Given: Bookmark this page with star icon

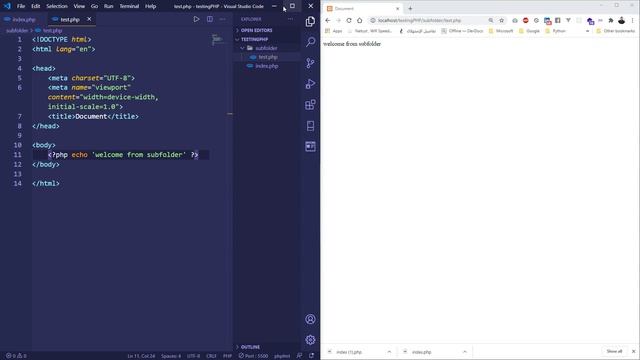Looking at the screenshot, I should point(502,20).
